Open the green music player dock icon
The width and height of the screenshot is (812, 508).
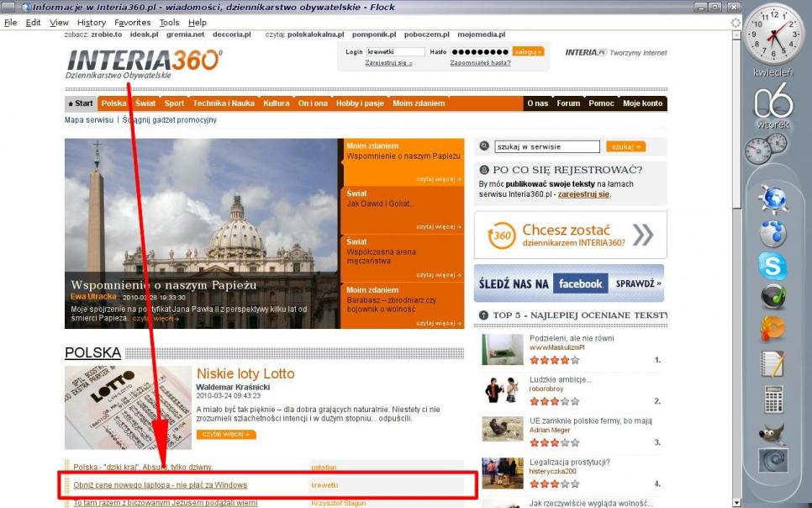[772, 297]
